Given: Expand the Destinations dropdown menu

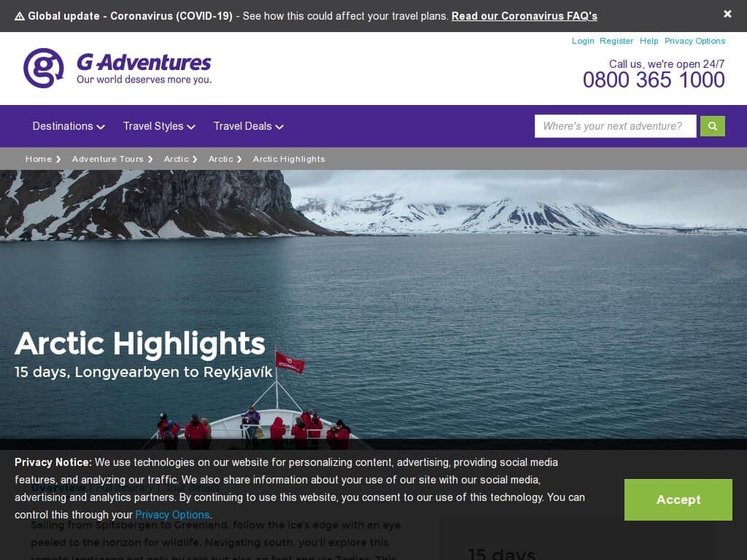Looking at the screenshot, I should point(69,126).
